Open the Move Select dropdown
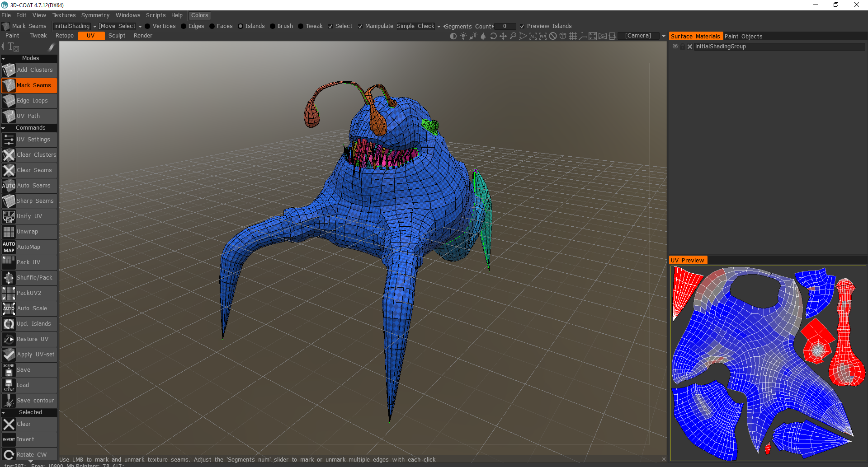The image size is (868, 467). [x=120, y=26]
